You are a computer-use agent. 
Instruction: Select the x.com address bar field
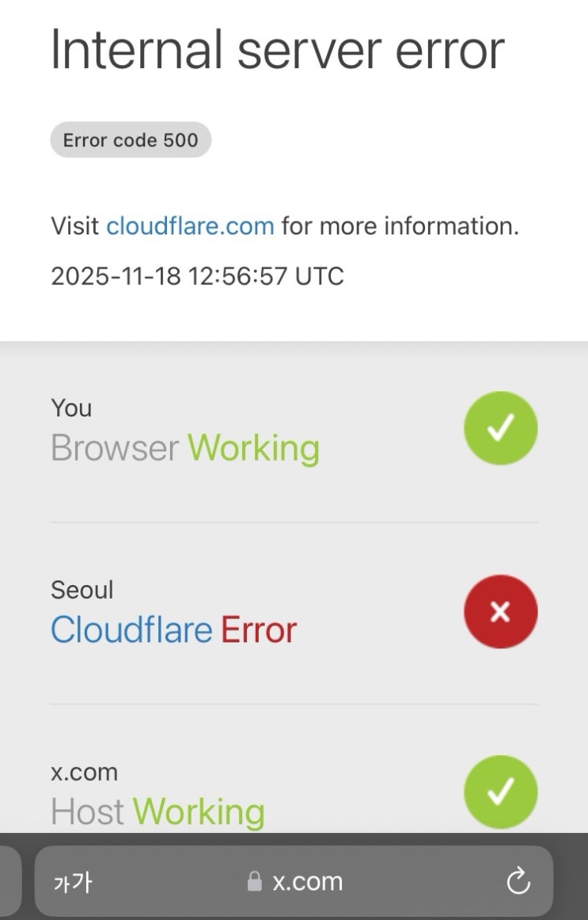pos(294,881)
